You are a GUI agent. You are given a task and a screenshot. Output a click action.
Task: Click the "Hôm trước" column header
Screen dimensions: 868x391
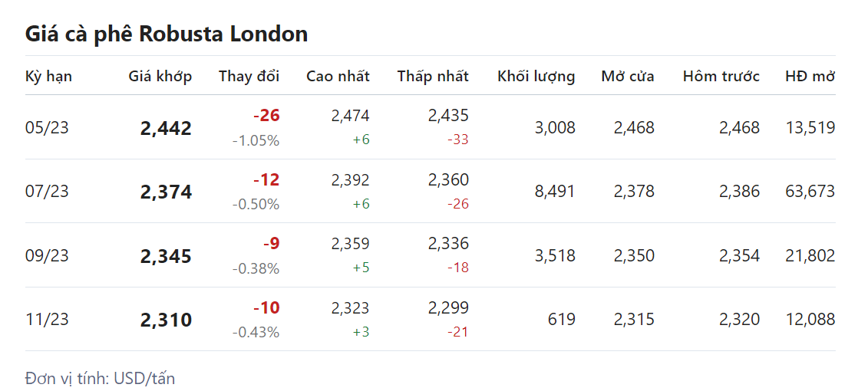(x=721, y=76)
